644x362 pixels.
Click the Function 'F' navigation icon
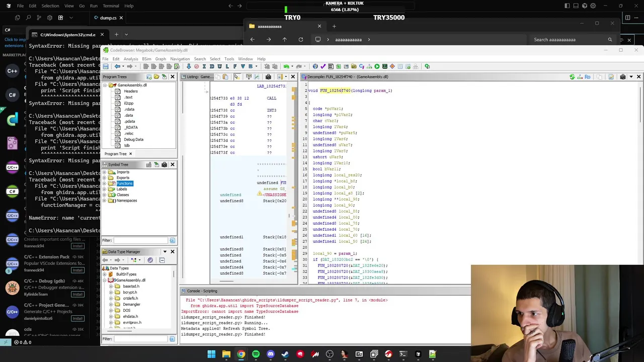coord(235,66)
